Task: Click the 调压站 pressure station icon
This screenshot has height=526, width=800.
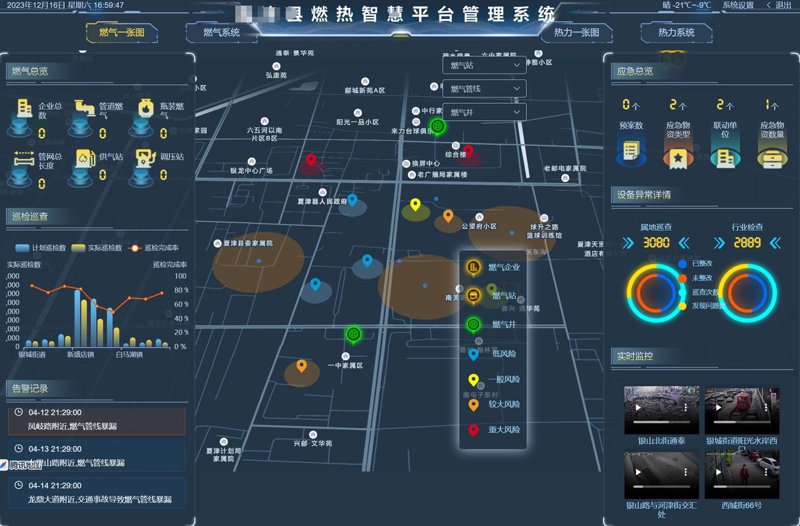Action: pos(145,158)
